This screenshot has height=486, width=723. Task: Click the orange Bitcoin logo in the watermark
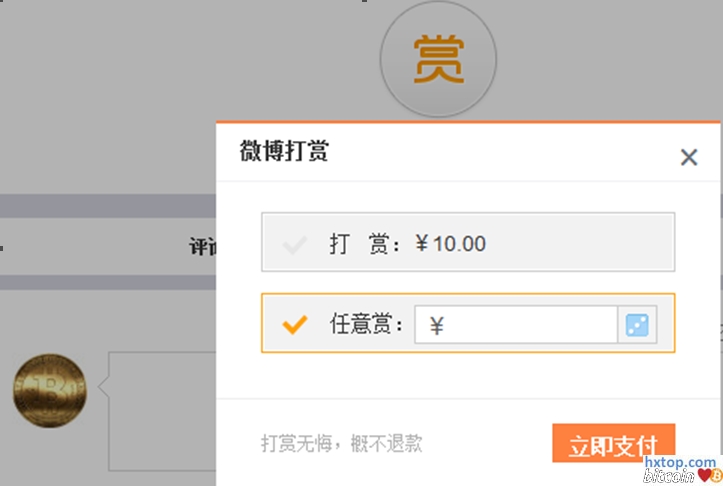(x=717, y=476)
